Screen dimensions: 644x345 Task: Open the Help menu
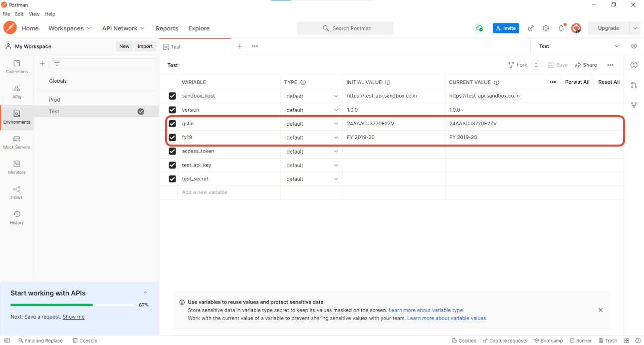pyautogui.click(x=50, y=14)
